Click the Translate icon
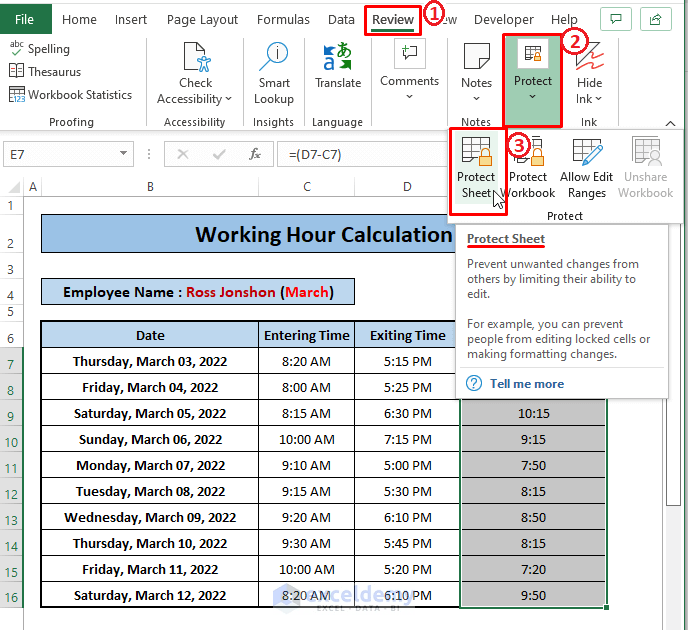688x630 pixels. (x=338, y=58)
